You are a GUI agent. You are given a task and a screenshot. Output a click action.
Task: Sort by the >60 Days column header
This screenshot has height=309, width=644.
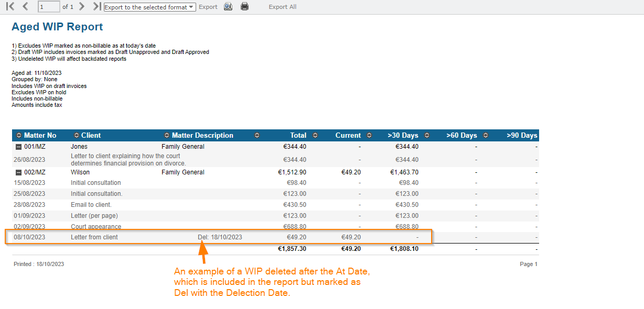pos(461,136)
